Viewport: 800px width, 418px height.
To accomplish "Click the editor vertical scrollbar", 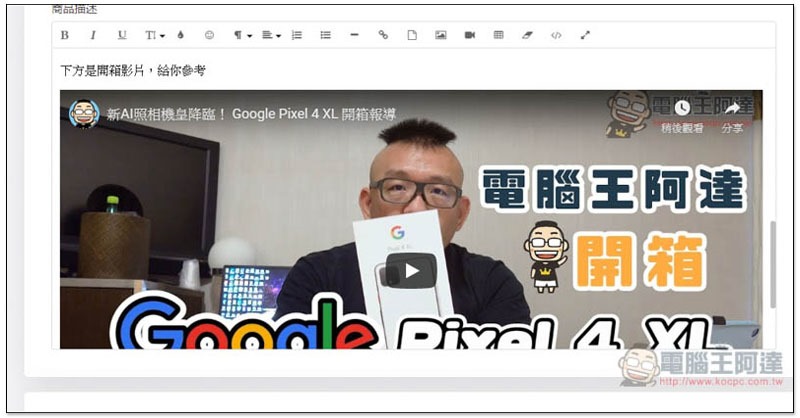I will pos(773,264).
